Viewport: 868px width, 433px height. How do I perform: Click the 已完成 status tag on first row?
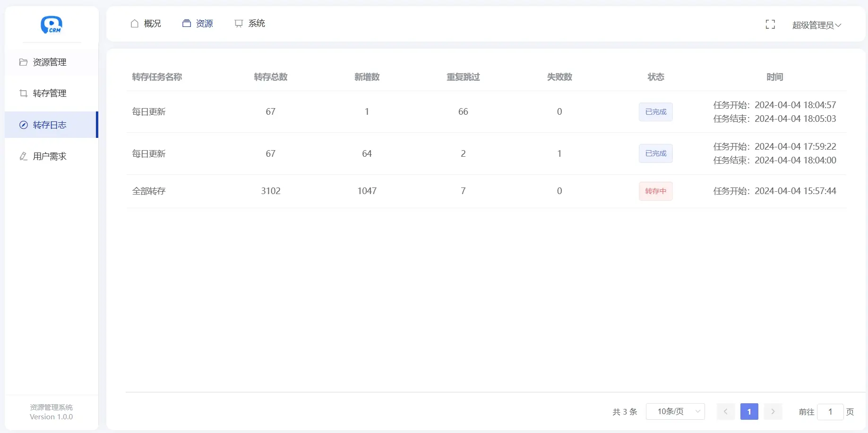tap(655, 112)
